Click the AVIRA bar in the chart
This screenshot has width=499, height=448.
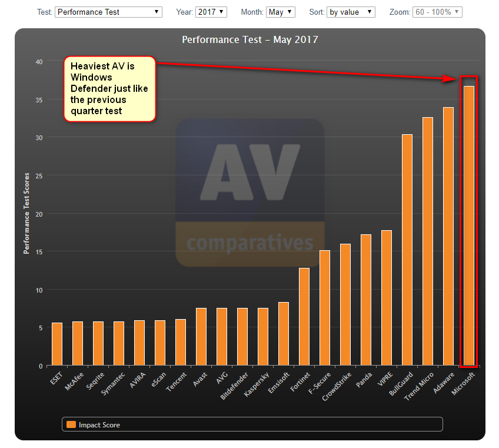click(x=139, y=343)
